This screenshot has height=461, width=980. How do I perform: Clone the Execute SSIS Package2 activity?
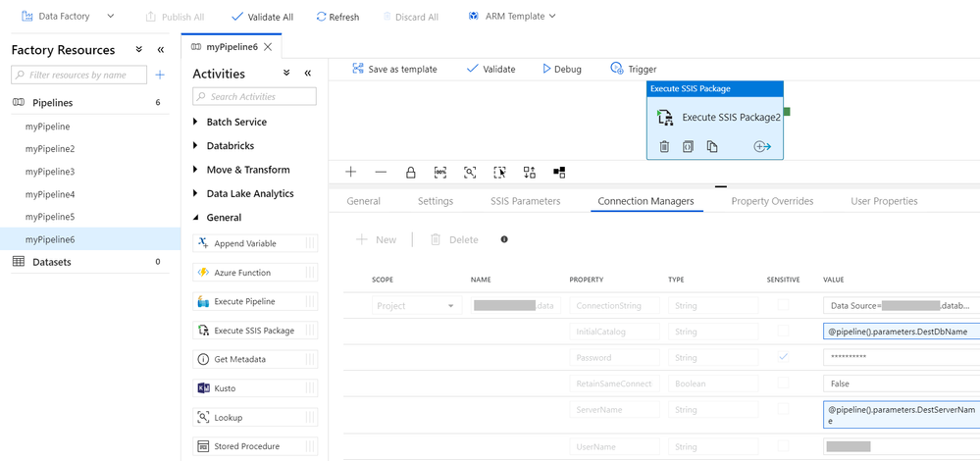pos(712,147)
